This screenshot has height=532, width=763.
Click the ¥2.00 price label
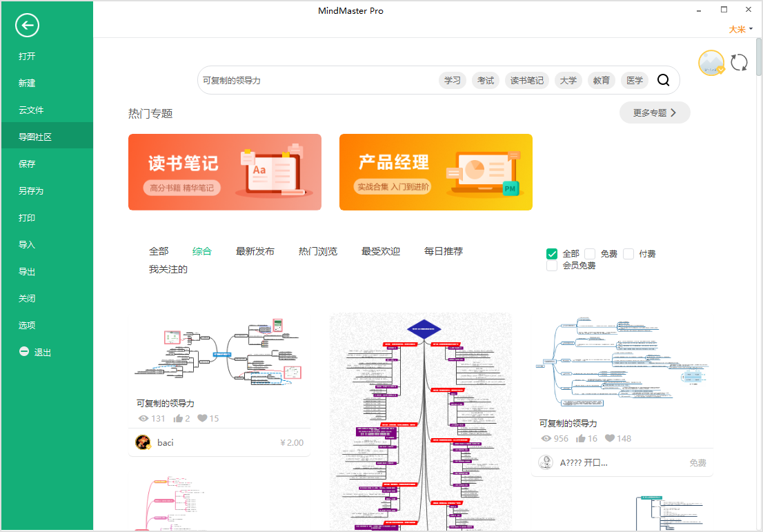[292, 442]
